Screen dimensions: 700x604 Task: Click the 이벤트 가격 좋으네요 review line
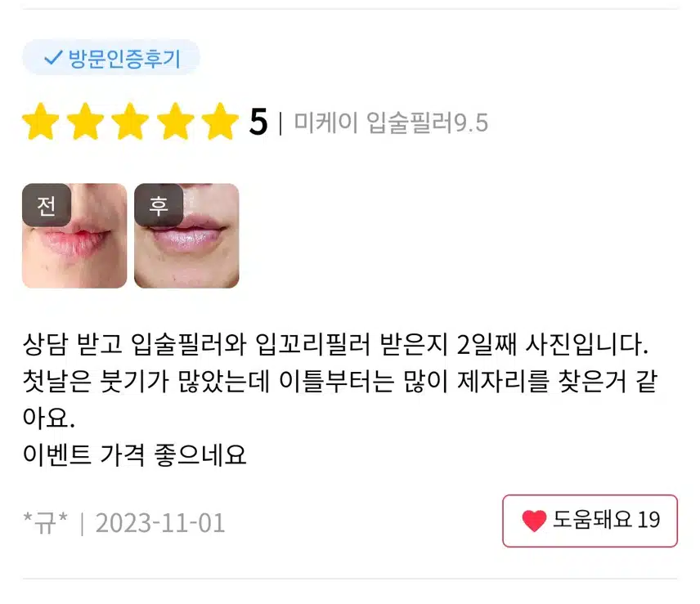point(134,455)
